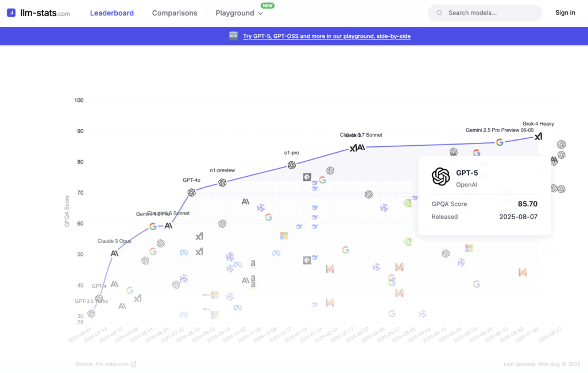The image size is (588, 373).
Task: Click the OpenAI logo in GPT-5 tooltip
Action: (441, 177)
